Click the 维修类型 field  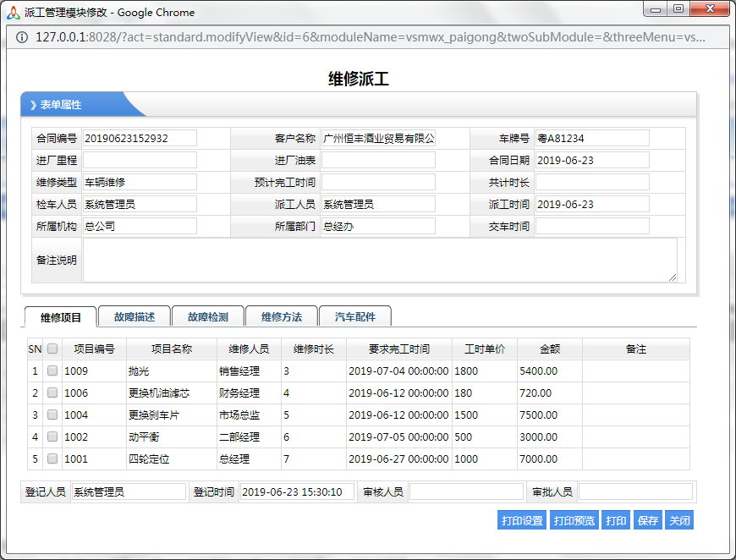click(140, 182)
